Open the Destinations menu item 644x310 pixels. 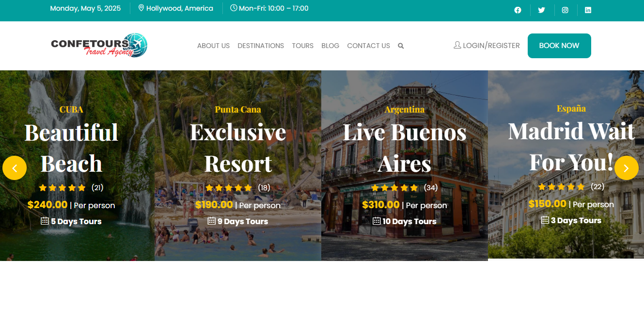point(261,46)
